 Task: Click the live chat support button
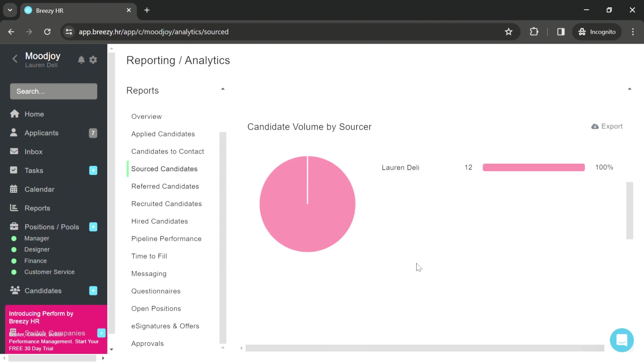(622, 340)
